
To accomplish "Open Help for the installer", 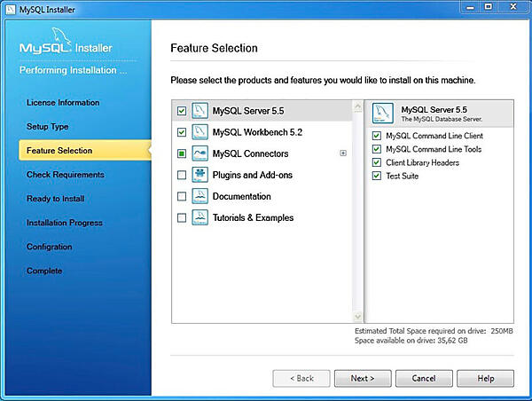I will pos(486,378).
